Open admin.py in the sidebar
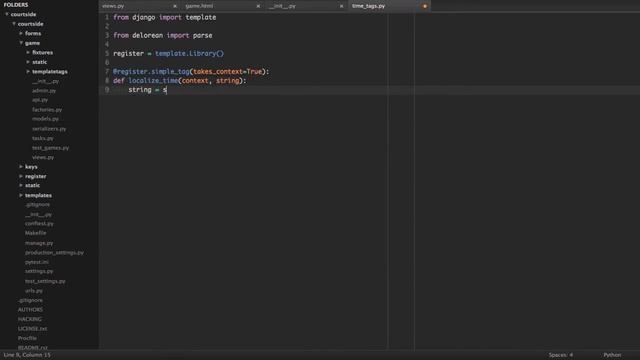640x360 pixels. click(44, 91)
